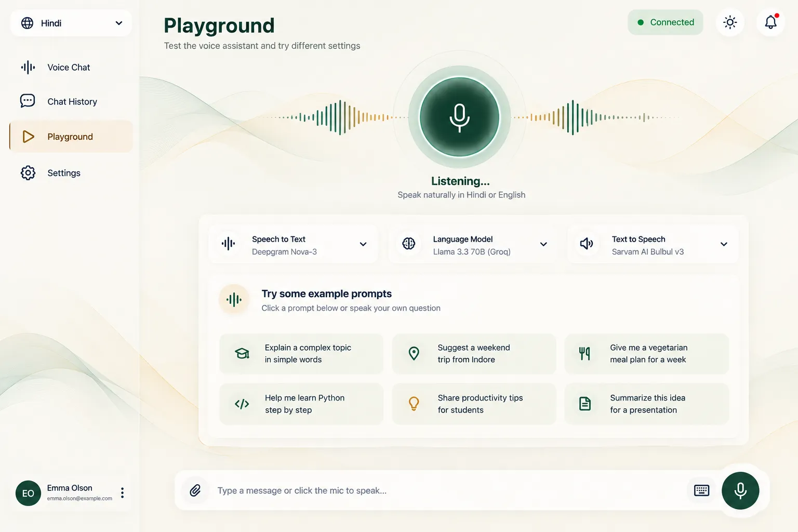The width and height of the screenshot is (798, 532).
Task: Click the Llama 3.3 70B (Groq) label
Action: point(472,252)
